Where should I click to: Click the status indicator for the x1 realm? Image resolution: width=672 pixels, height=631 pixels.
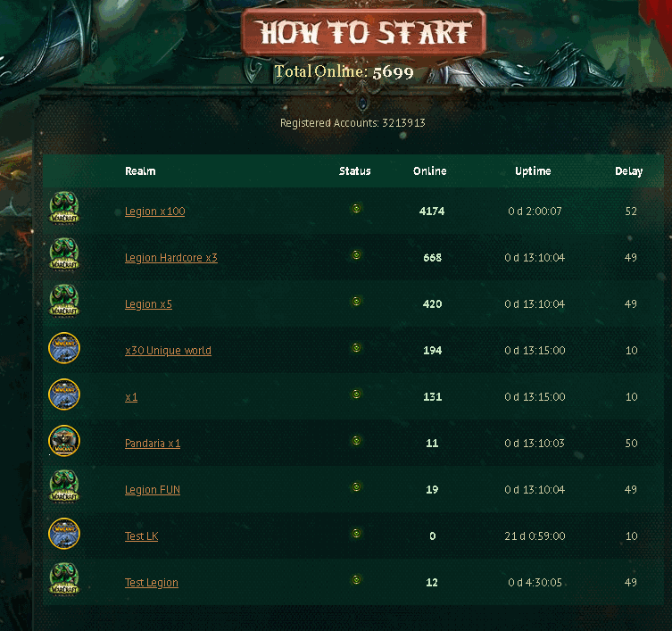point(356,394)
